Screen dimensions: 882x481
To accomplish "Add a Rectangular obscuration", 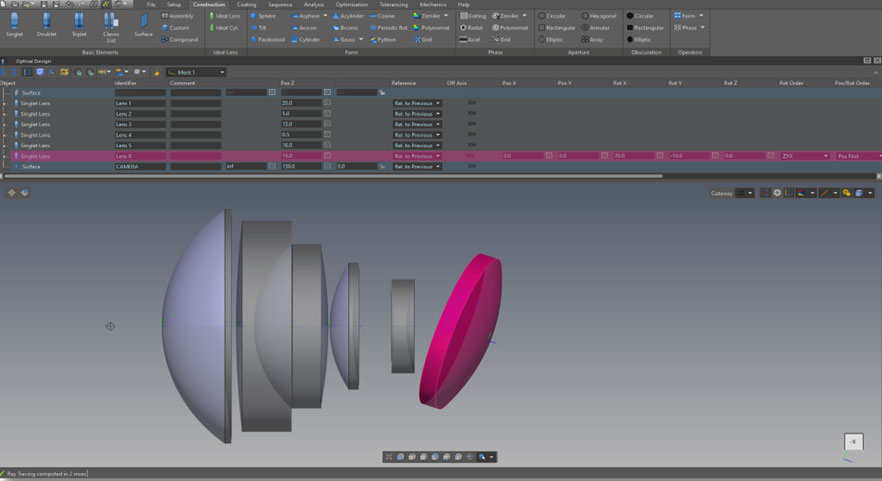I will click(645, 28).
